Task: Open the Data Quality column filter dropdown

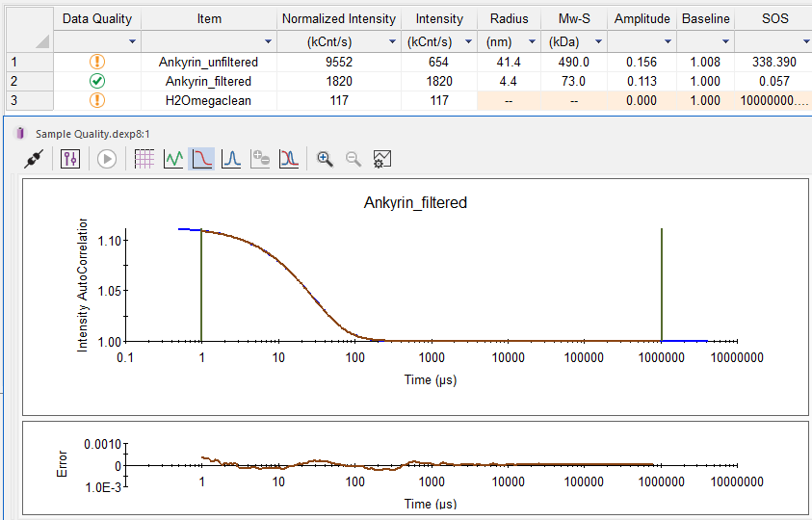Action: pyautogui.click(x=132, y=42)
